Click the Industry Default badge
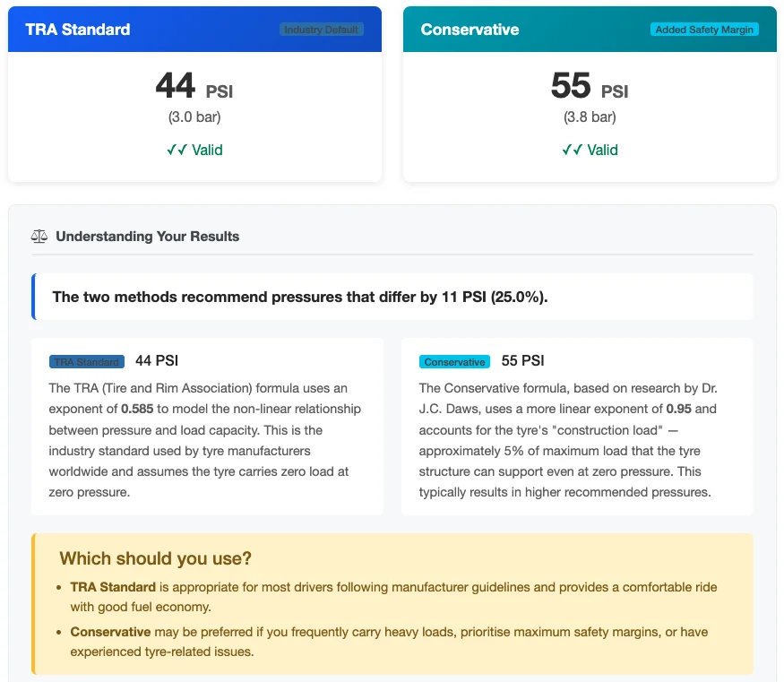 (322, 30)
